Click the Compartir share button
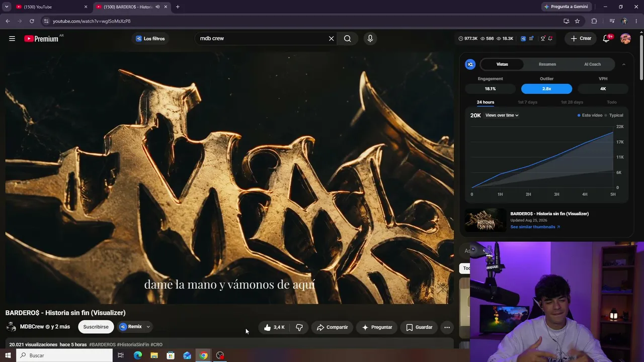The image size is (644, 362). (333, 327)
